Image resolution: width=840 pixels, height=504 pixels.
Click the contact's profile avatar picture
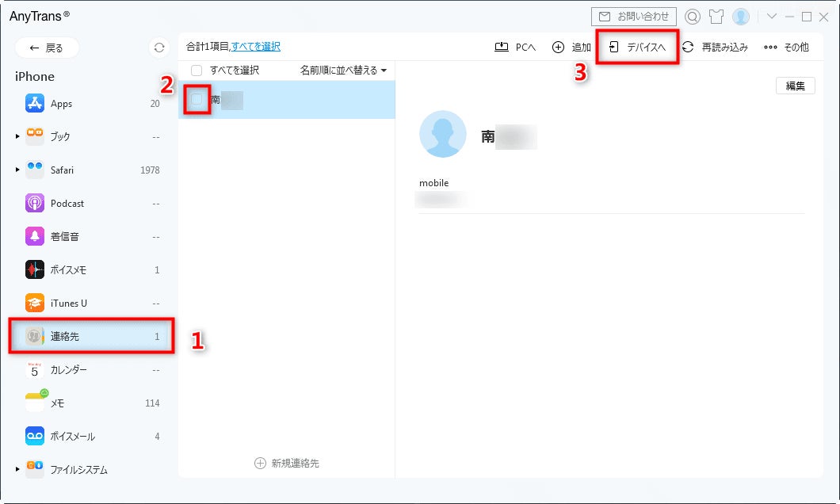tap(442, 134)
